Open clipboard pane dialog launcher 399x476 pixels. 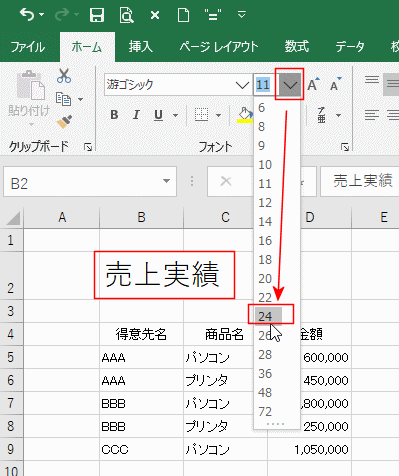point(88,147)
